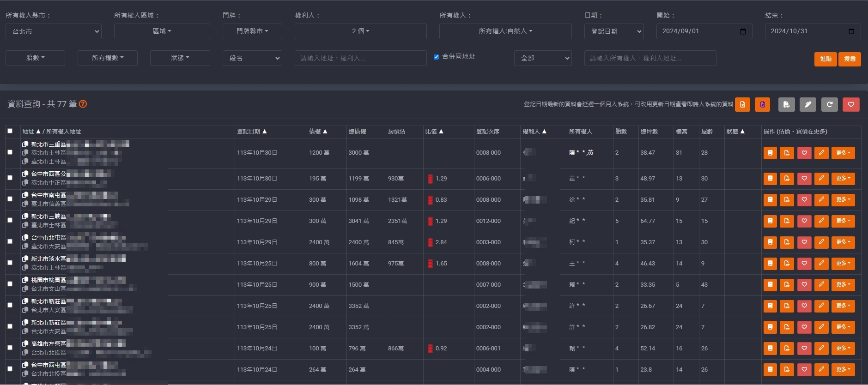Viewport: 868px width, 385px height.
Task: Click the help question mark beside 共 77 筆
Action: click(x=83, y=104)
